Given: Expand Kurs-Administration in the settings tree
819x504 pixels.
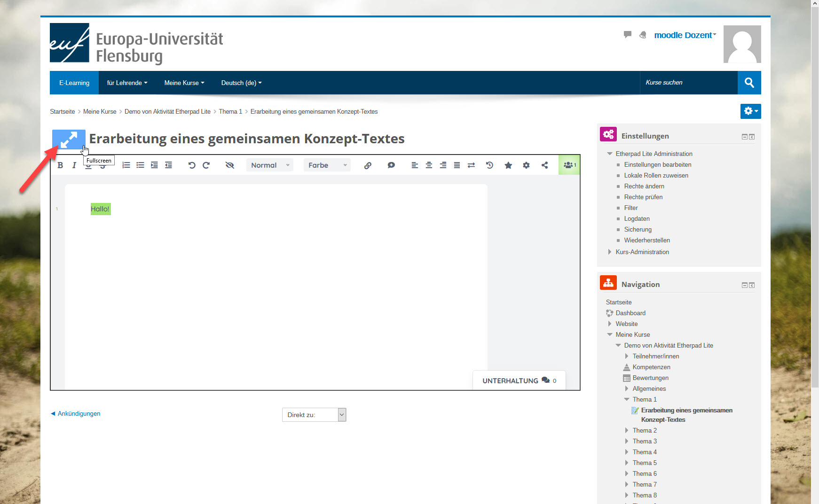Looking at the screenshot, I should (642, 252).
